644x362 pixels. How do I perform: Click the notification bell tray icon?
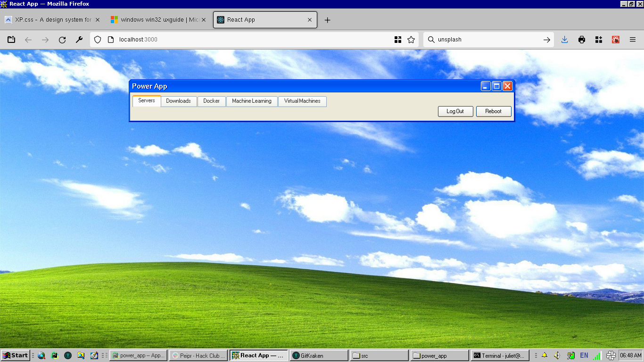tap(545, 355)
